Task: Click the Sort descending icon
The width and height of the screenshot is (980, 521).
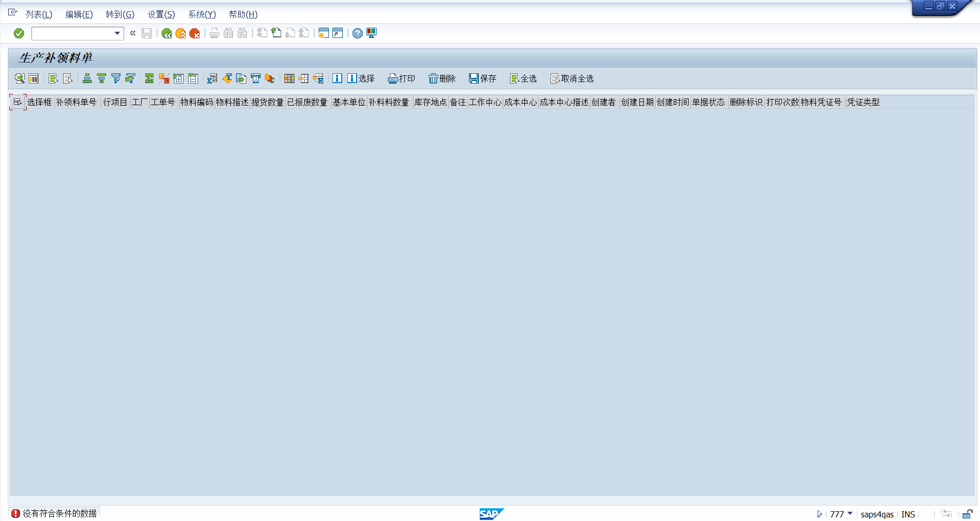Action: pyautogui.click(x=102, y=78)
